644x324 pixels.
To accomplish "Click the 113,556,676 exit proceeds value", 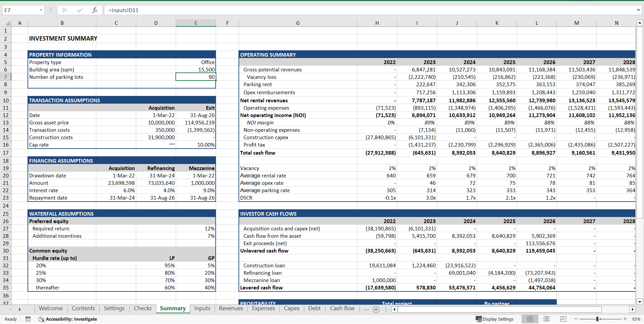I will click(x=537, y=244).
